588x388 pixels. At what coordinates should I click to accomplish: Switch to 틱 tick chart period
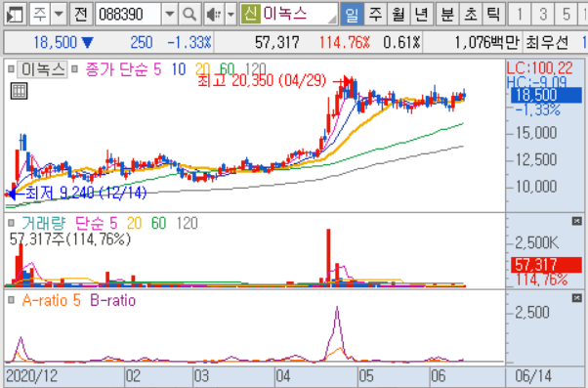click(493, 15)
